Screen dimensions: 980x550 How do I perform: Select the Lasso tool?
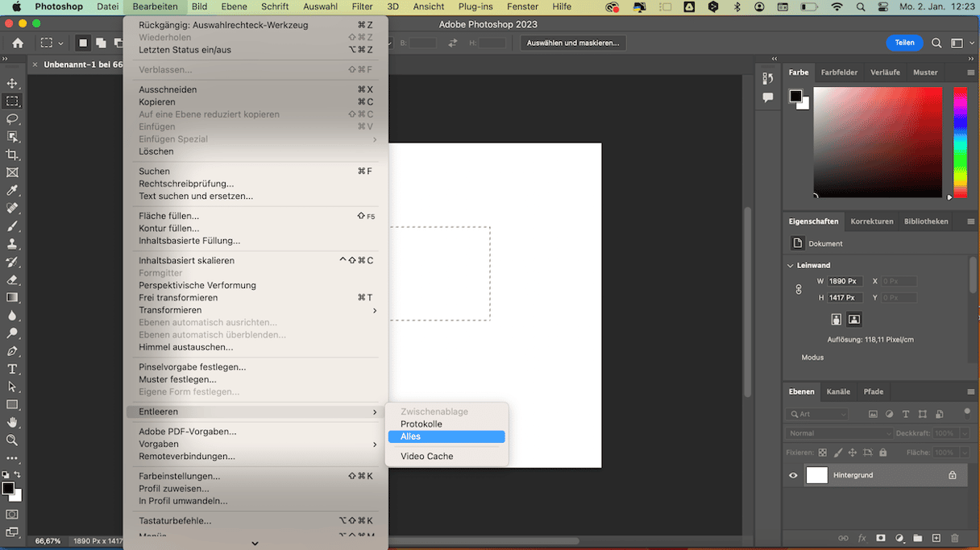click(x=12, y=119)
